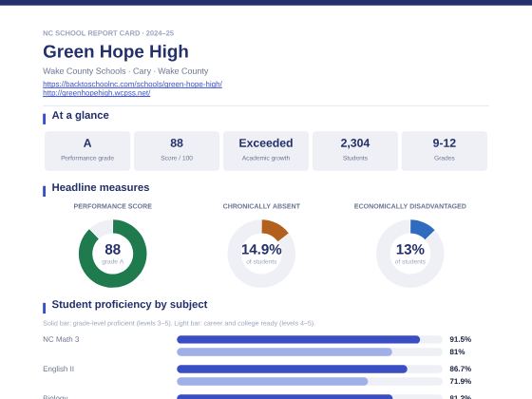Click the English II subject label
Screen dimensions: 532x399
coord(58,369)
